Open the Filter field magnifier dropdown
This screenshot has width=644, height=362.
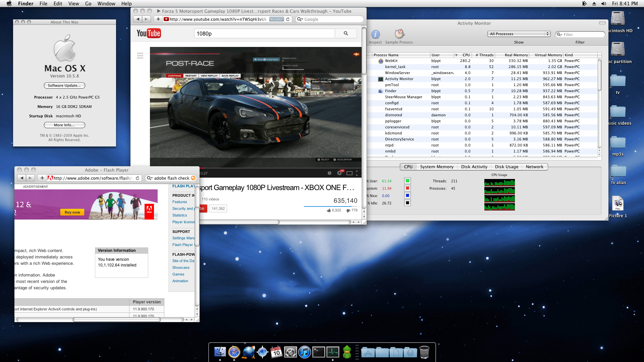coord(559,35)
